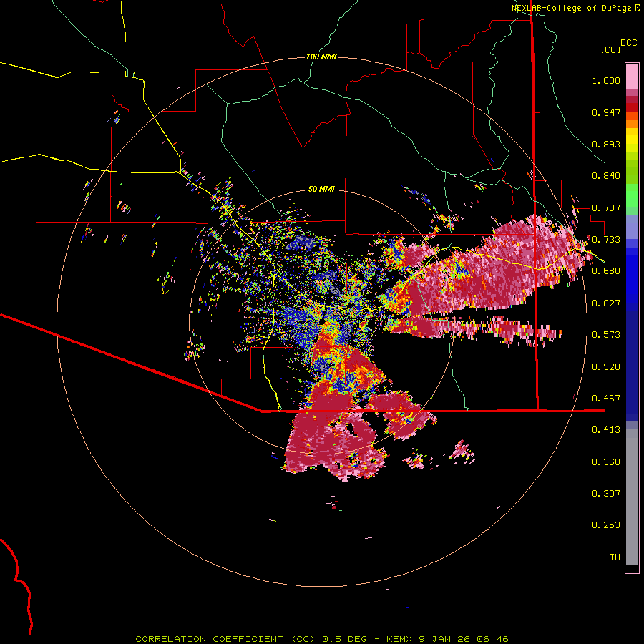Click the 0.680 scale value
The height and width of the screenshot is (644, 644).
(606, 271)
